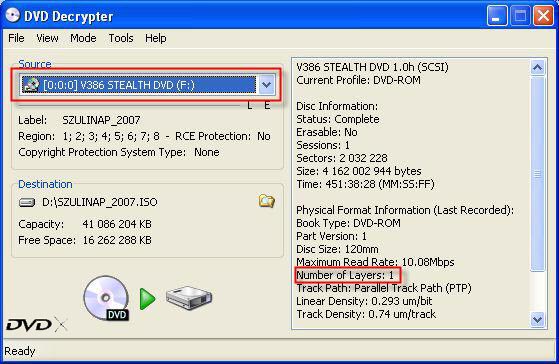The height and width of the screenshot is (364, 559).
Task: Click 'RCE Protection: No' text
Action: pyautogui.click(x=223, y=136)
